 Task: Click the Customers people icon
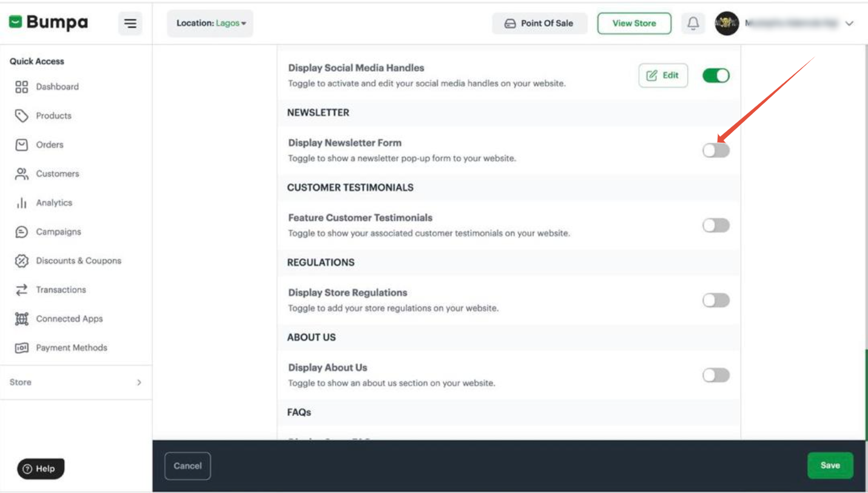tap(22, 174)
